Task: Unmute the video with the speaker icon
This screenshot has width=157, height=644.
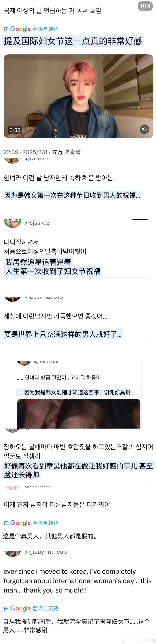Action: pos(144,129)
